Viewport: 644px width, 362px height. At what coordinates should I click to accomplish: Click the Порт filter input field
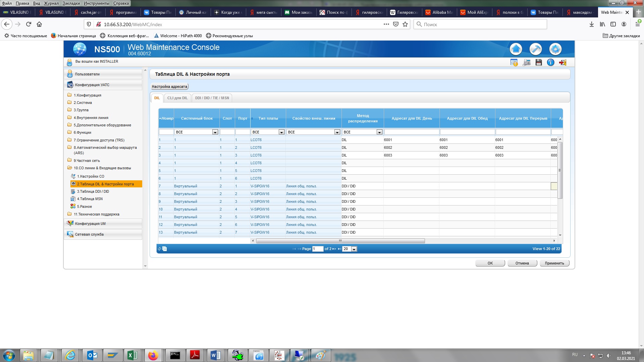243,132
